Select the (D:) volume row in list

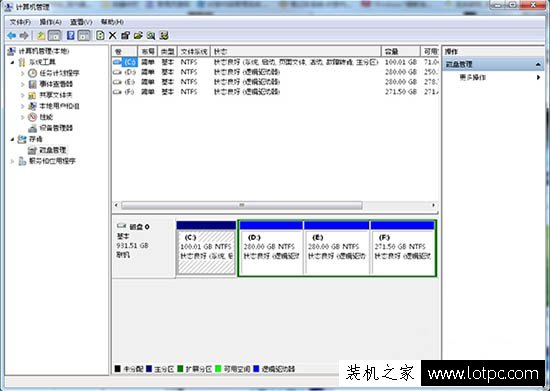pyautogui.click(x=275, y=72)
